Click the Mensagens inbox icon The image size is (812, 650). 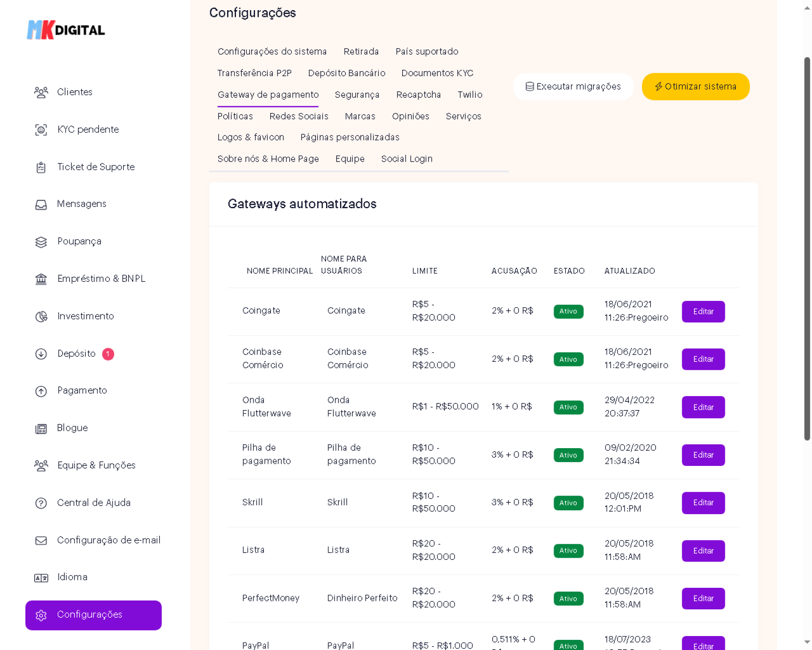41,204
